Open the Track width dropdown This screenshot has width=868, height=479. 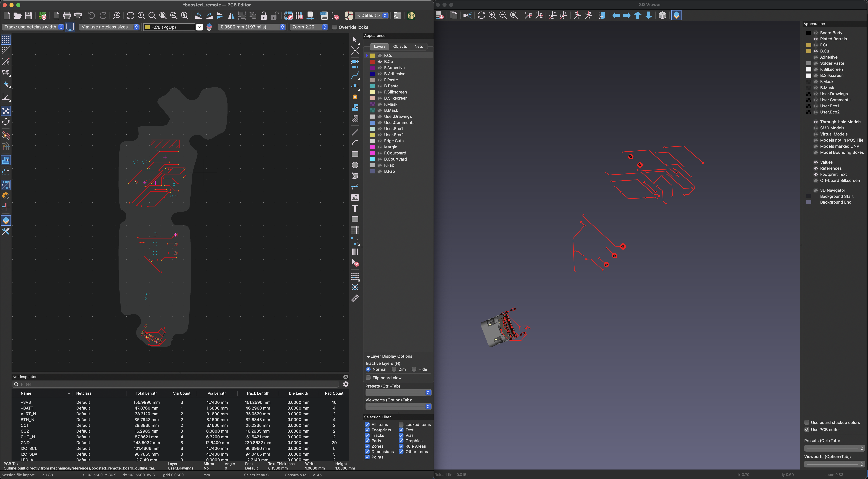pos(33,27)
